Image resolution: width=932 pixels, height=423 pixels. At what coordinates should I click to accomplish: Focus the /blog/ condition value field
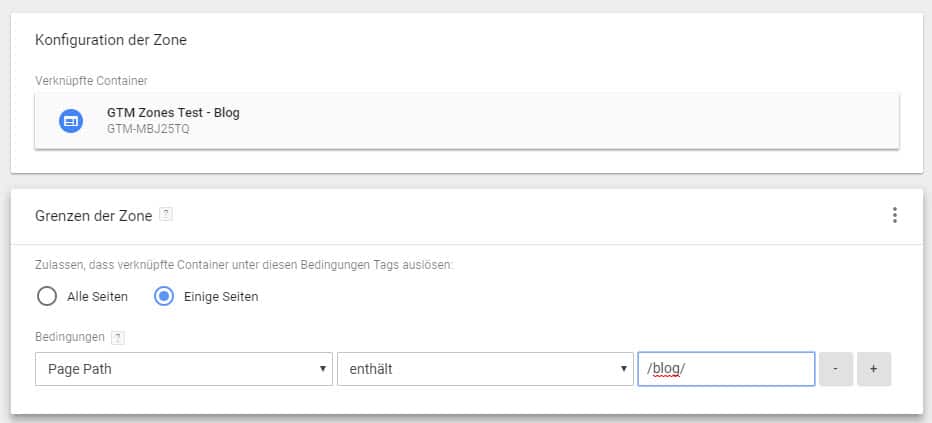click(726, 369)
